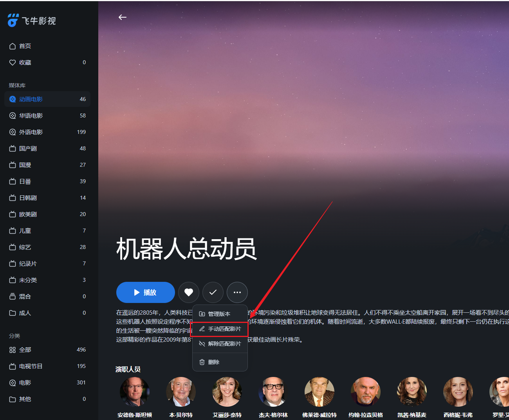
Task: Open 日番 library
Action: (x=47, y=182)
